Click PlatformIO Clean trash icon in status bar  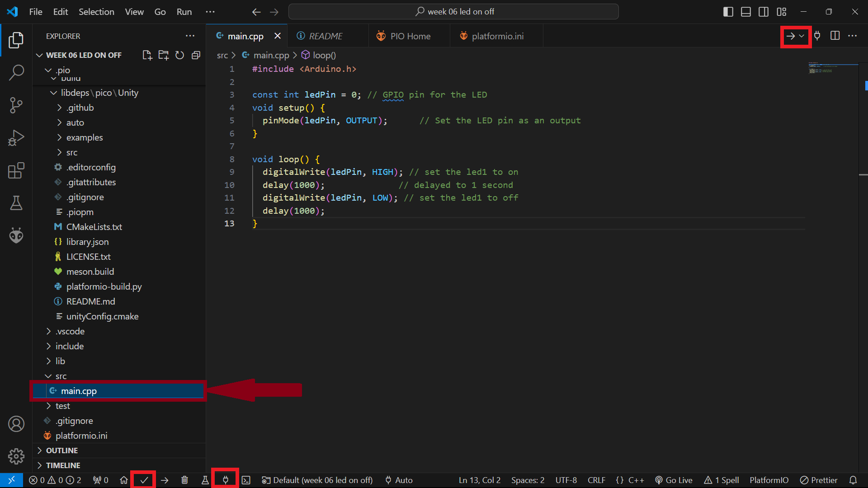click(184, 480)
